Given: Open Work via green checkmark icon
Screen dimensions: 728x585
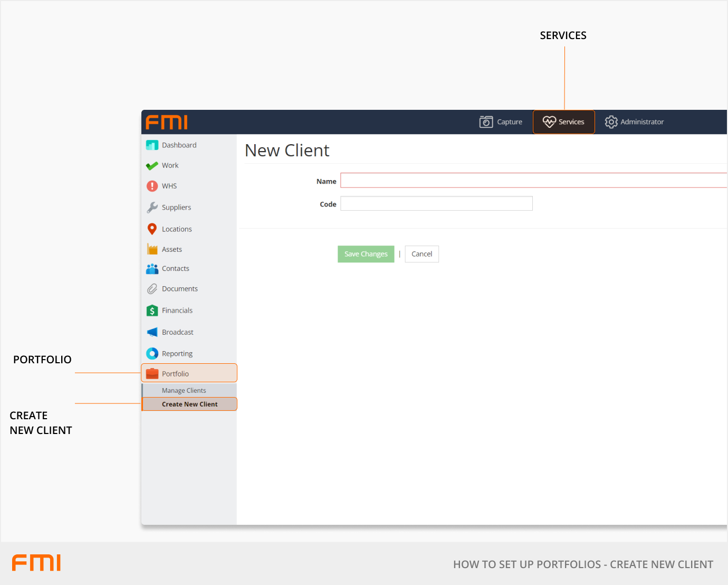Looking at the screenshot, I should pos(152,166).
